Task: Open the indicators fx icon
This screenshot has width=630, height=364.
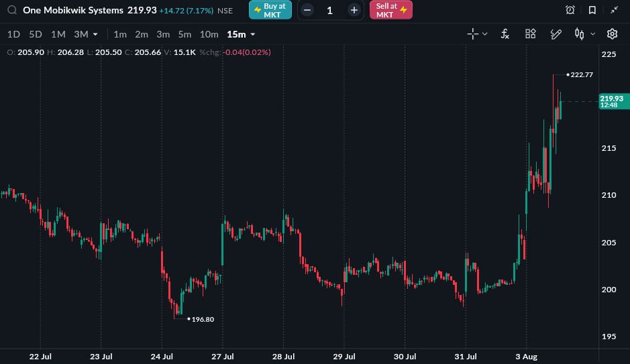Action: click(x=505, y=34)
